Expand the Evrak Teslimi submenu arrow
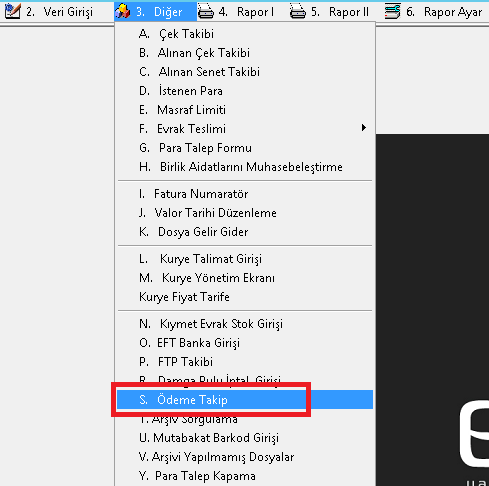489x486 pixels. click(364, 128)
